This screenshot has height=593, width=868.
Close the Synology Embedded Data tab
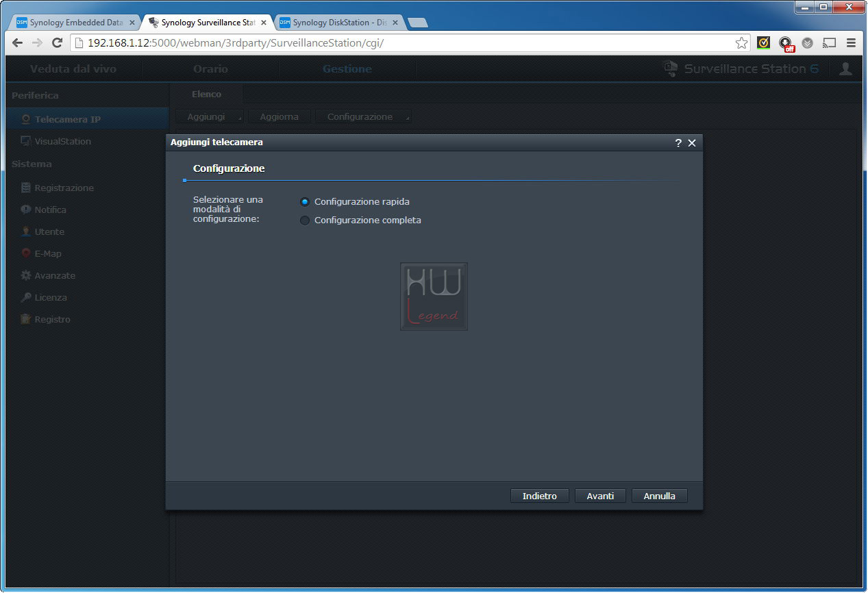click(132, 23)
